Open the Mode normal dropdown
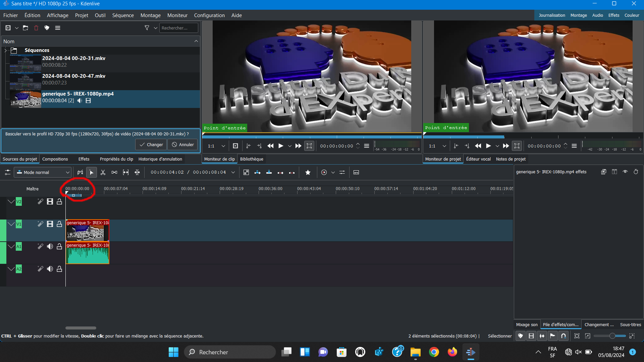Screen dimensions: 644x362 click(x=43, y=172)
